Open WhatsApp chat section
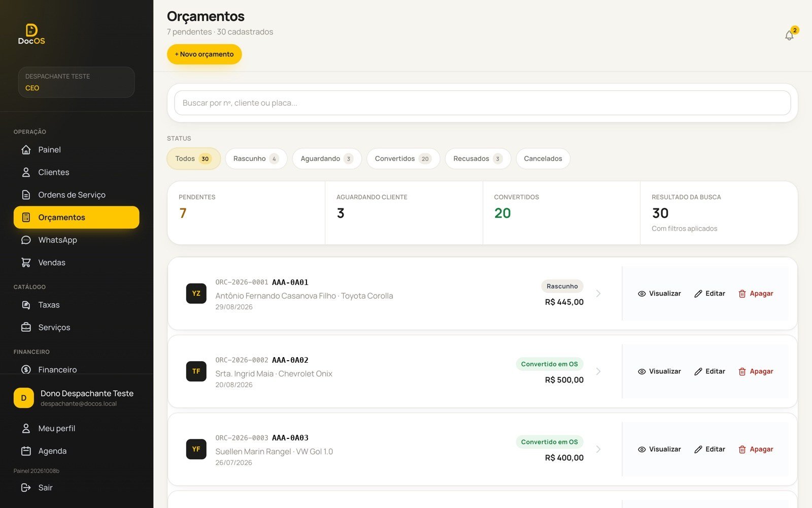The width and height of the screenshot is (812, 508). [76, 240]
